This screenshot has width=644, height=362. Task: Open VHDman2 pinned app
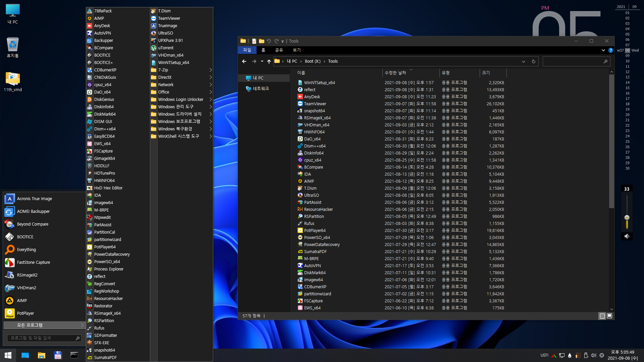(44, 288)
